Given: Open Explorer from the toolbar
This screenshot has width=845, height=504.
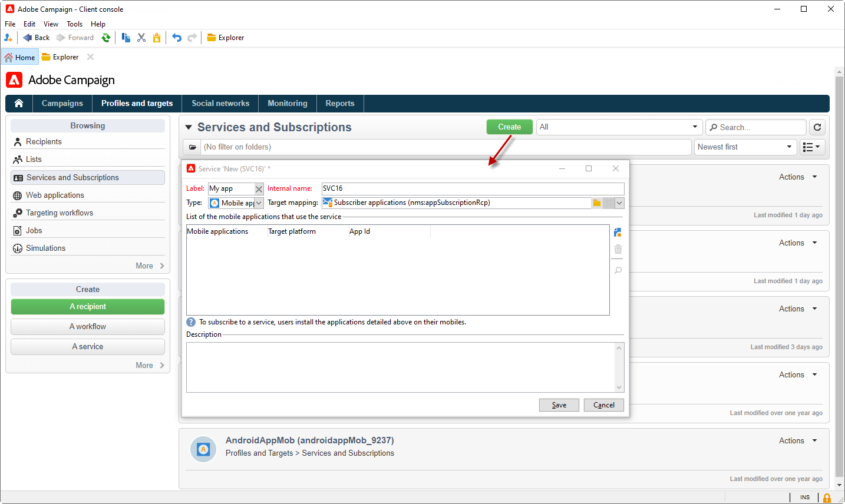Looking at the screenshot, I should (226, 38).
